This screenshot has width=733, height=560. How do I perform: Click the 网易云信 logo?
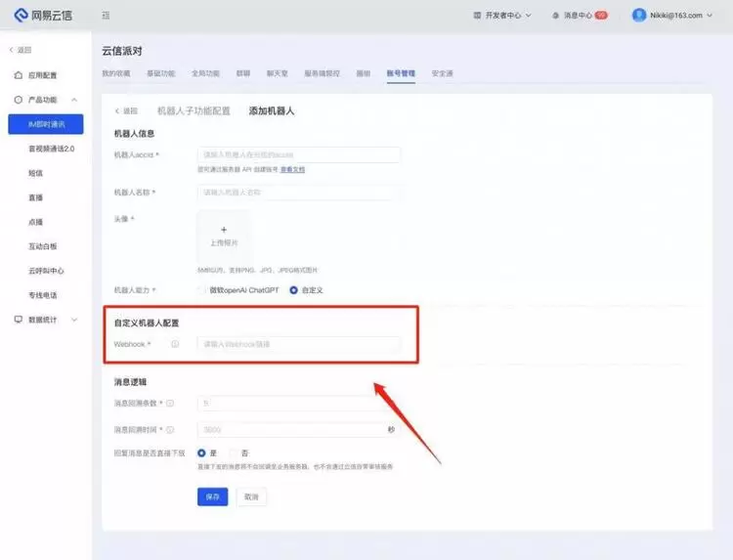(42, 16)
